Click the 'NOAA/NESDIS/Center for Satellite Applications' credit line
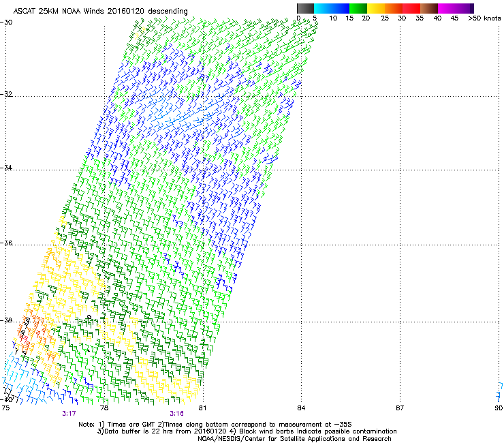The height and width of the screenshot is (443, 504). [294, 439]
